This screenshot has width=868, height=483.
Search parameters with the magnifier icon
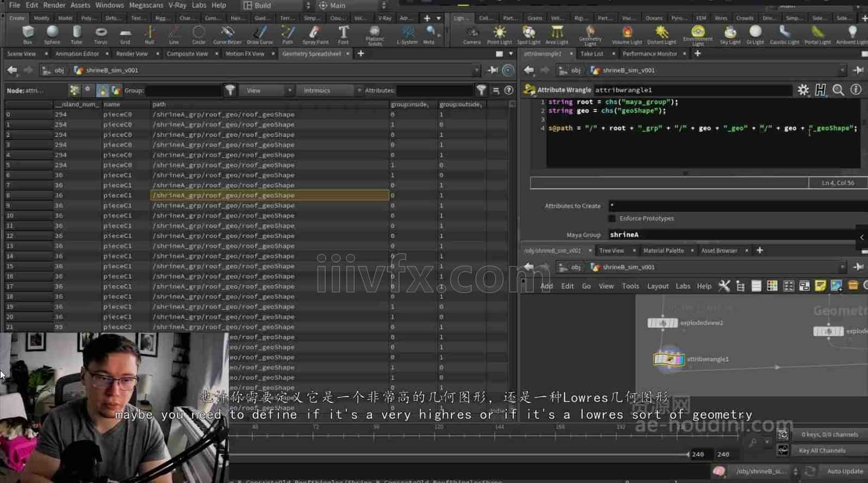coord(838,90)
